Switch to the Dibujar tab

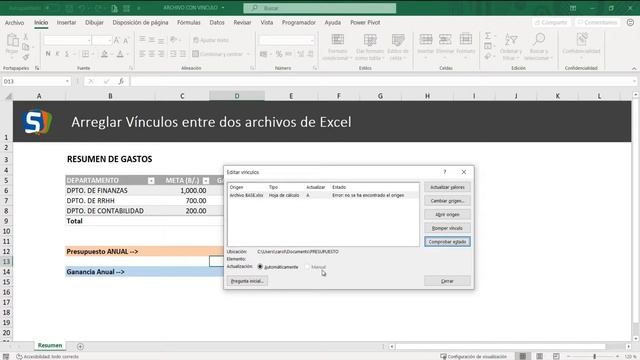(x=94, y=22)
